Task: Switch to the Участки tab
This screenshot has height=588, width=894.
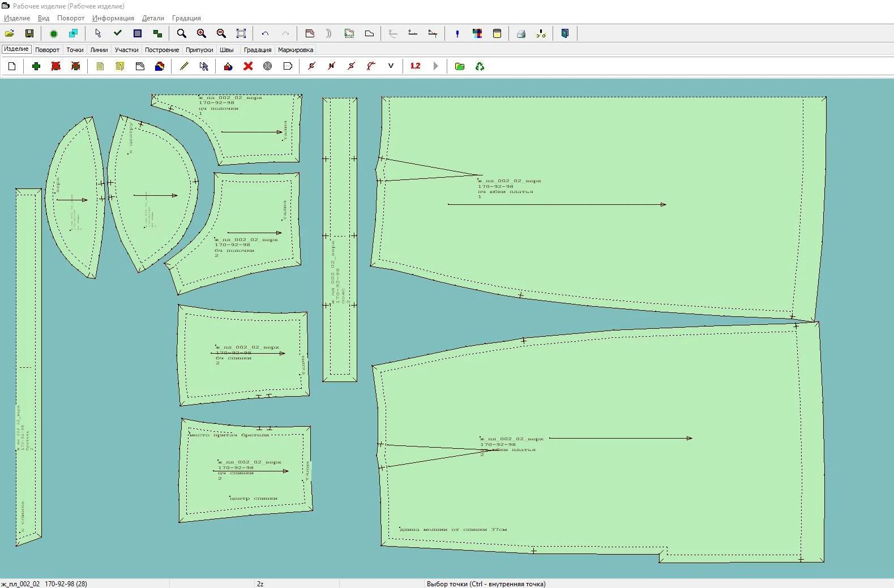Action: (x=126, y=50)
